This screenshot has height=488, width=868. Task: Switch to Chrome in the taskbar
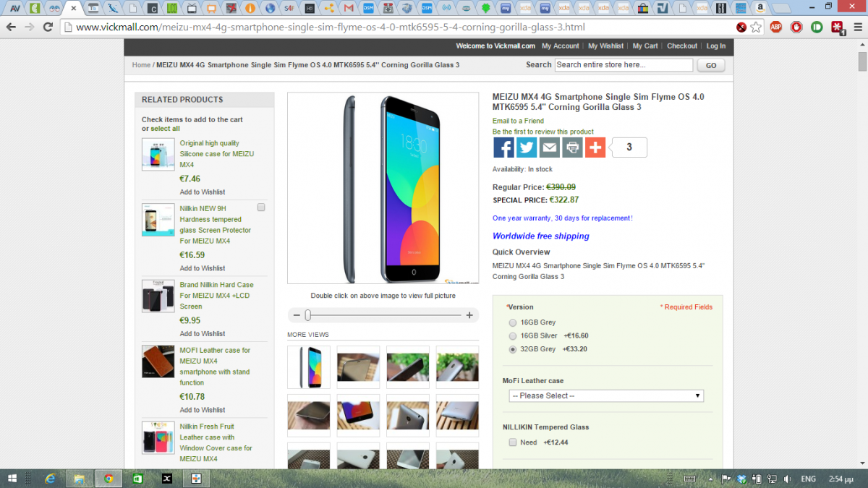click(109, 479)
